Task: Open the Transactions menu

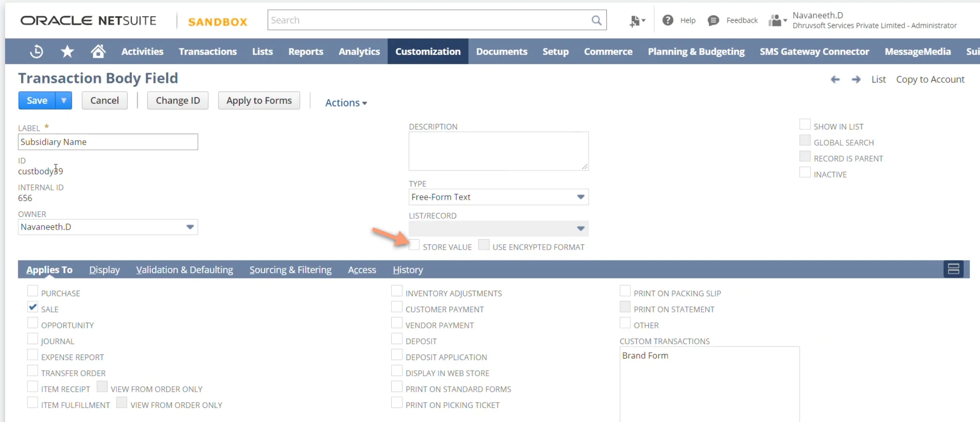Action: (x=208, y=51)
